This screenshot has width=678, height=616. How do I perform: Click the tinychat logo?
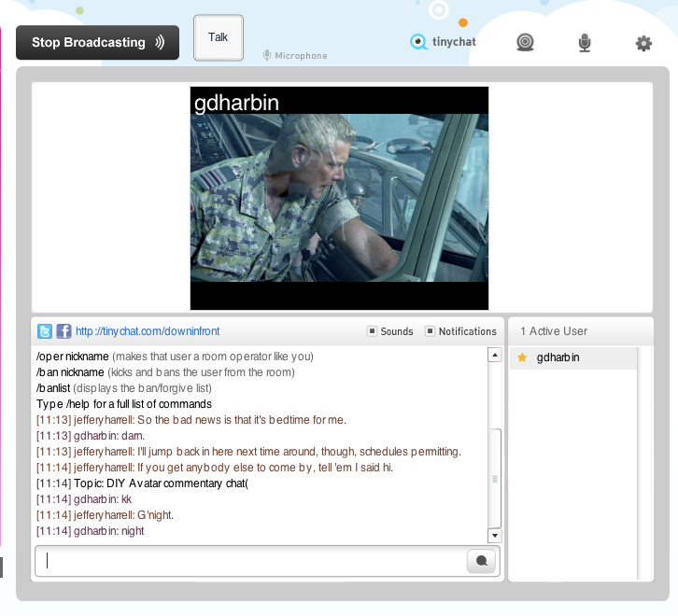pyautogui.click(x=443, y=42)
